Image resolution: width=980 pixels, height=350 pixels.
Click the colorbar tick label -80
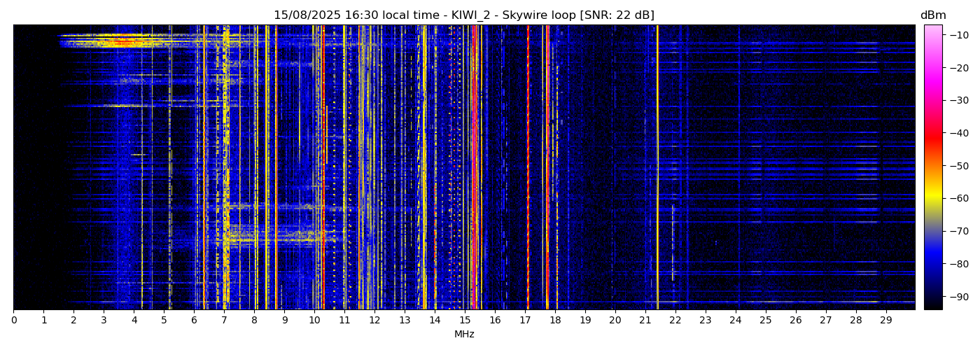pos(959,264)
